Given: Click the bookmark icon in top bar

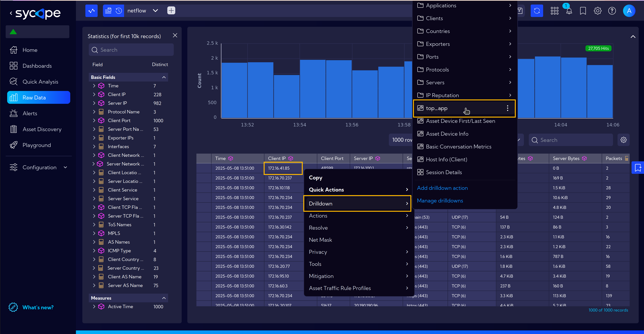Looking at the screenshot, I should (x=583, y=11).
